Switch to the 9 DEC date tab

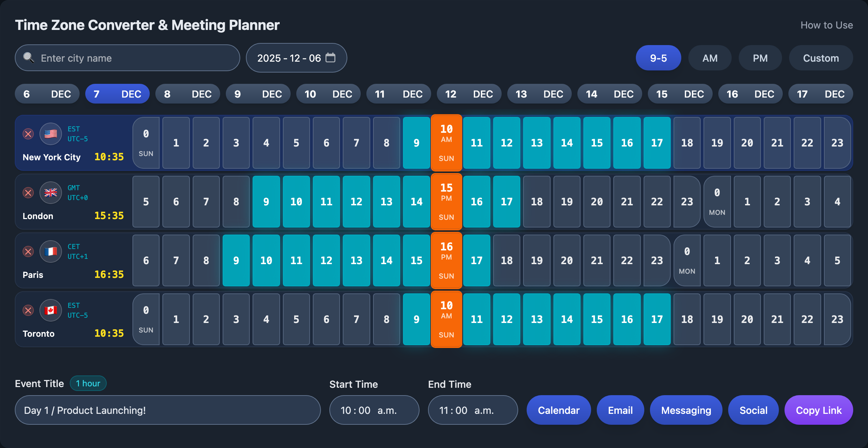pos(258,94)
